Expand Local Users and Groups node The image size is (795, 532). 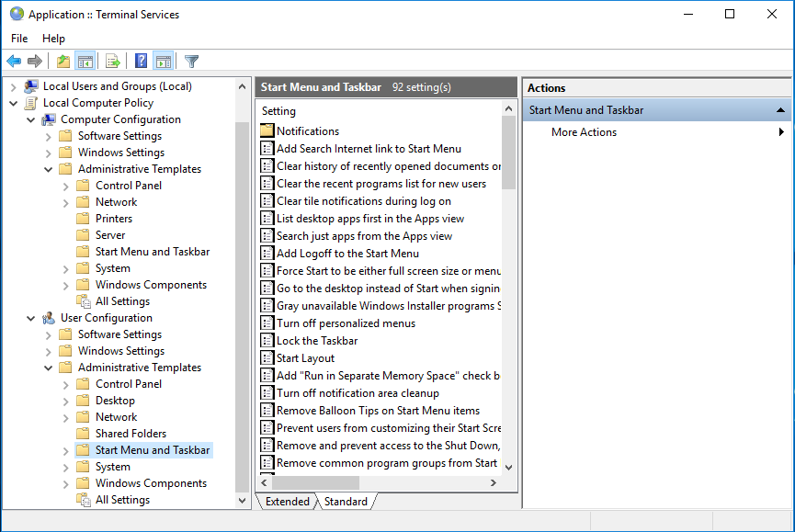14,86
